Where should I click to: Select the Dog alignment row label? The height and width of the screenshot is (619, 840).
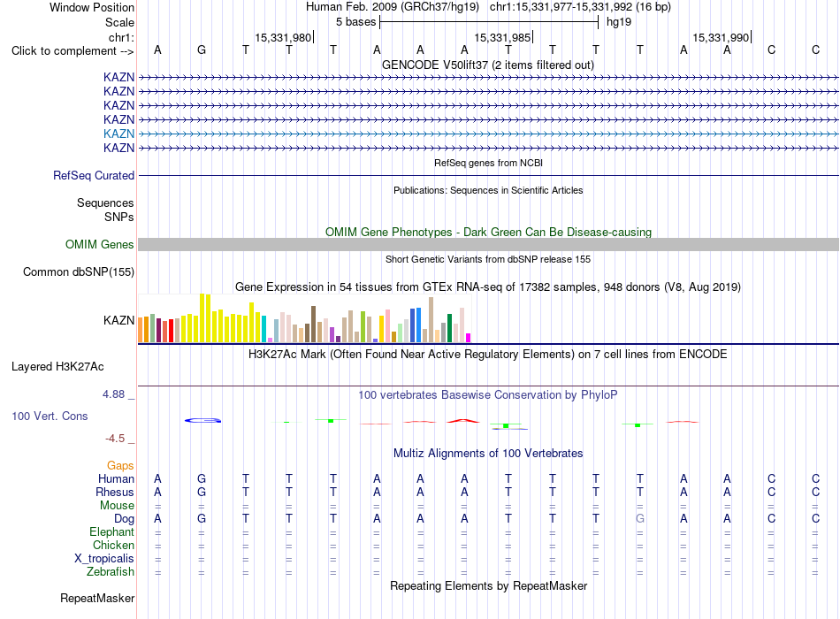124,519
